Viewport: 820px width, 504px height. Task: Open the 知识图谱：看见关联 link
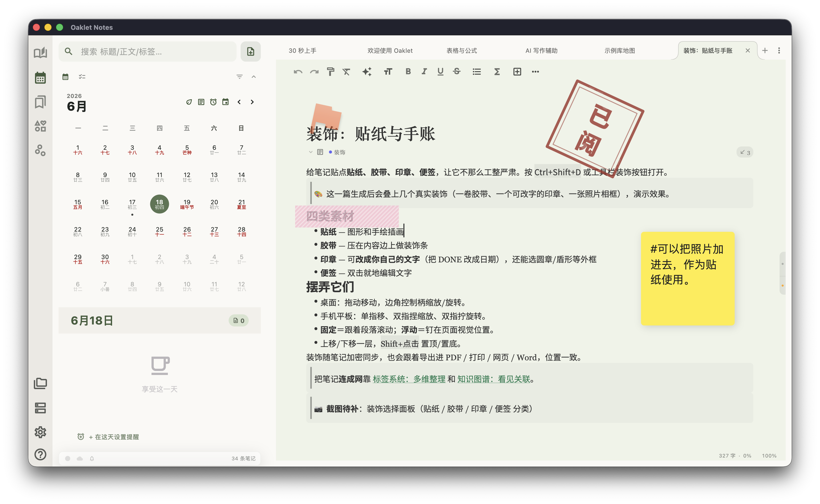[x=494, y=379]
